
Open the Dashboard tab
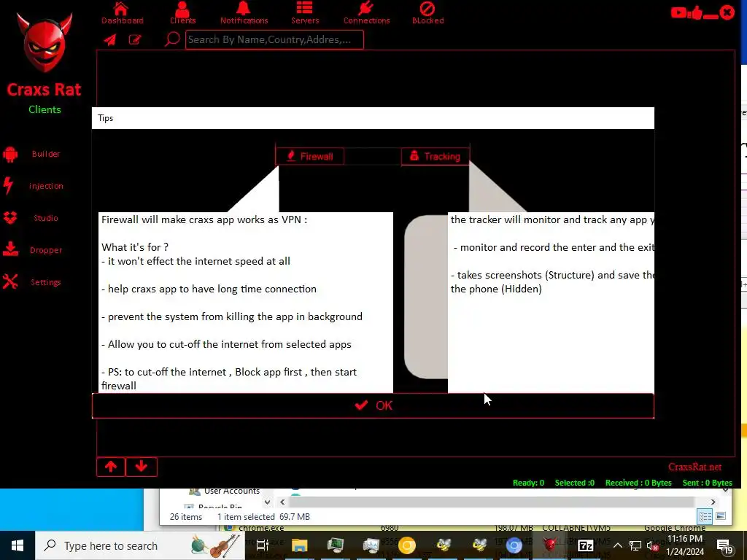tap(122, 13)
